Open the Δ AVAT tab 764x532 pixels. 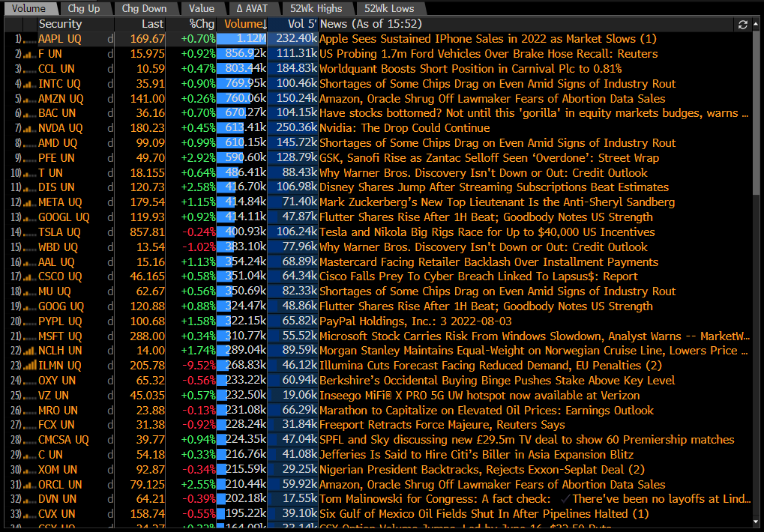coord(252,8)
